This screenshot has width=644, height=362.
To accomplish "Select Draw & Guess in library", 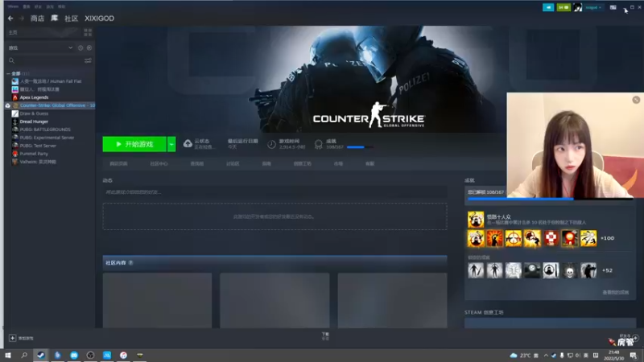I will (x=34, y=113).
